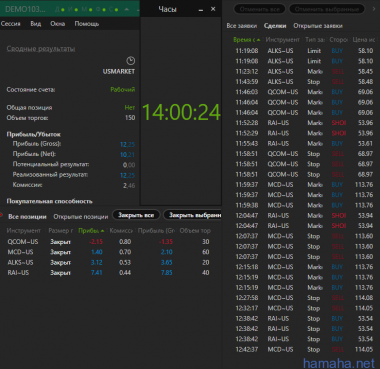Open the Помощь menu
The width and height of the screenshot is (380, 369).
click(x=87, y=24)
